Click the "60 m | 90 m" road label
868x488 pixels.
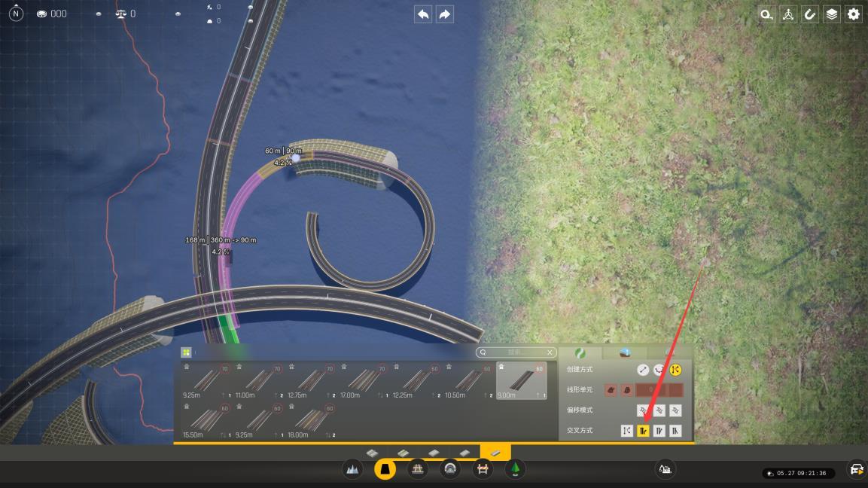coord(283,151)
